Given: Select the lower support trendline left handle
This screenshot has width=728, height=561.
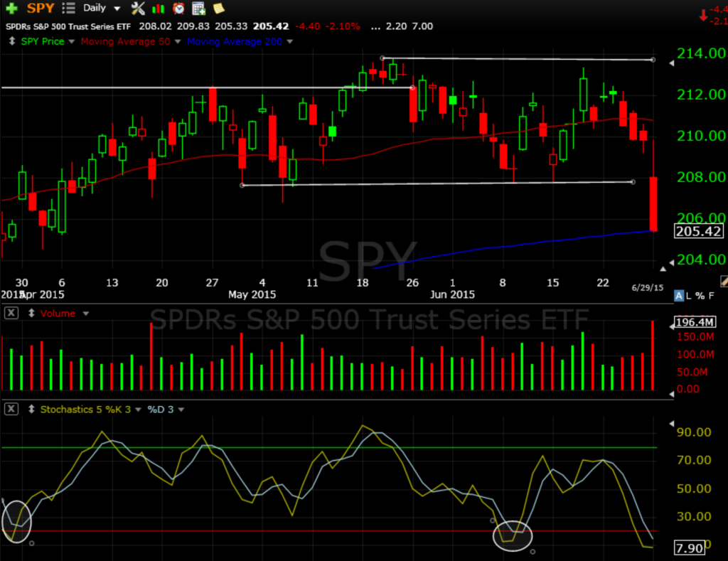Looking at the screenshot, I should coord(242,186).
